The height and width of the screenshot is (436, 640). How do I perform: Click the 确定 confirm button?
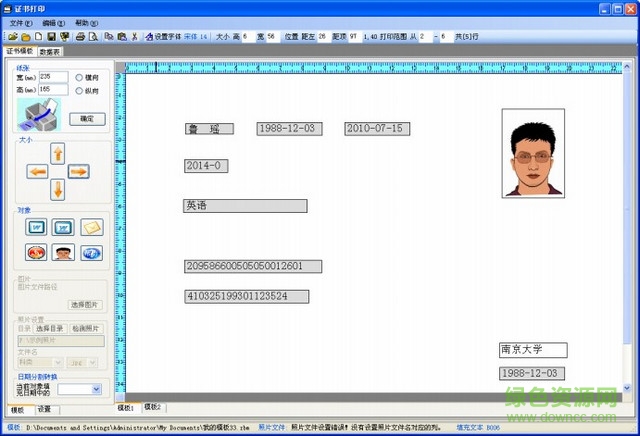coord(87,119)
